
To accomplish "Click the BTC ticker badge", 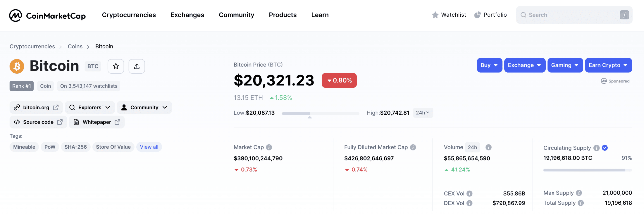I will (93, 66).
